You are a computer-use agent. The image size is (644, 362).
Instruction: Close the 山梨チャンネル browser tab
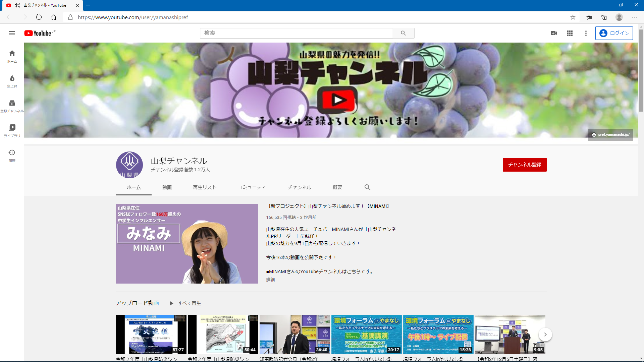coord(77,5)
